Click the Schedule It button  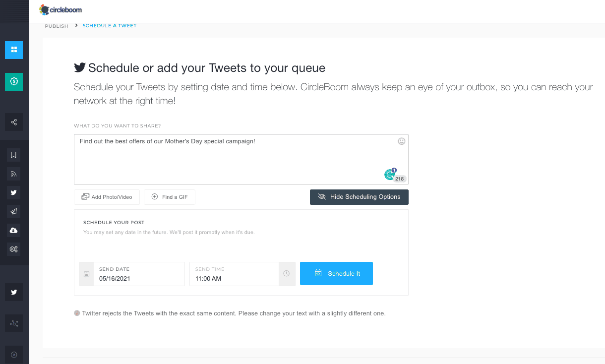click(x=336, y=274)
